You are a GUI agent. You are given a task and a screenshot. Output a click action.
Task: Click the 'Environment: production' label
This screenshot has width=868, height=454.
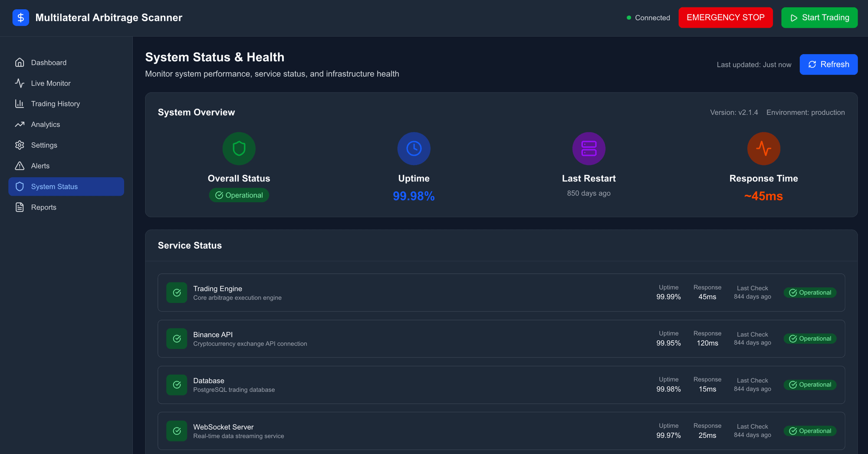[806, 112]
